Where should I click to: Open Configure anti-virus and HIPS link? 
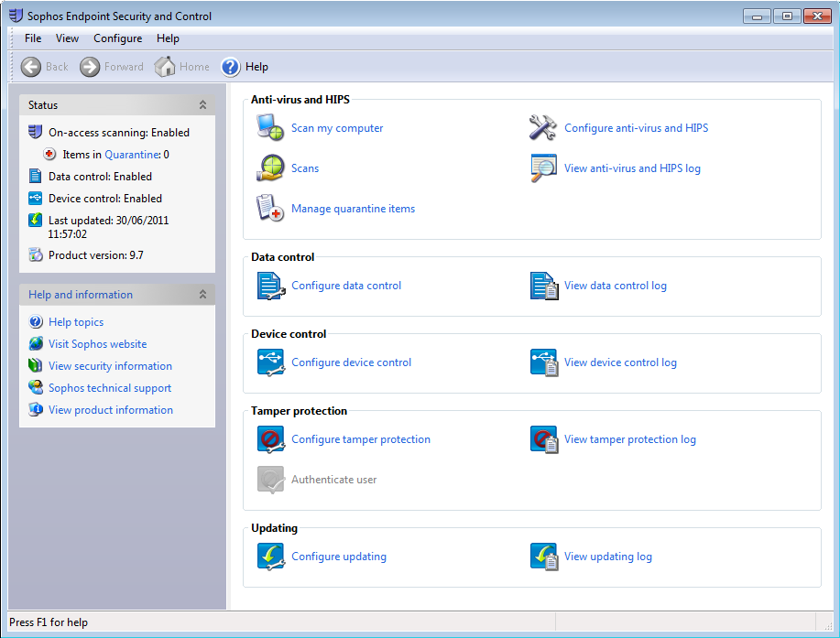(x=636, y=128)
